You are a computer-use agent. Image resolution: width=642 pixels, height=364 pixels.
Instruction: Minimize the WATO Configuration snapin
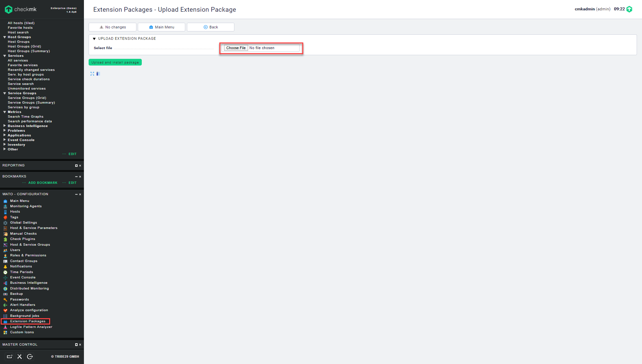pyautogui.click(x=76, y=195)
